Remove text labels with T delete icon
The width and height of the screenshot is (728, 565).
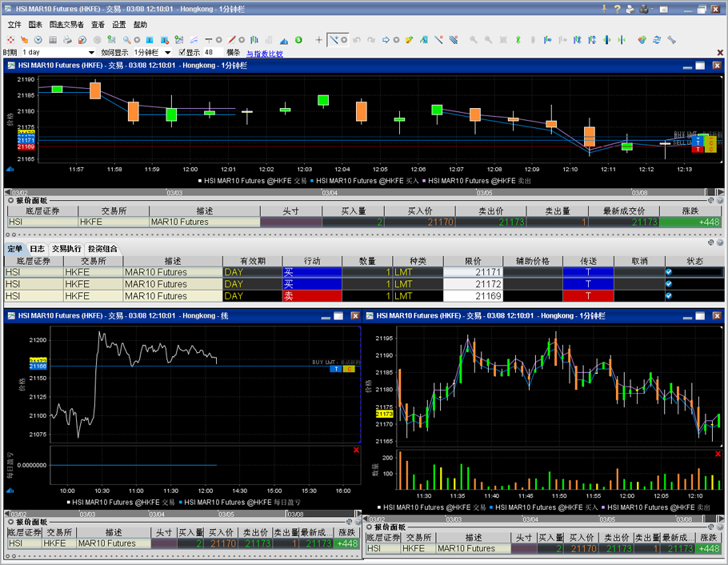pyautogui.click(x=164, y=40)
